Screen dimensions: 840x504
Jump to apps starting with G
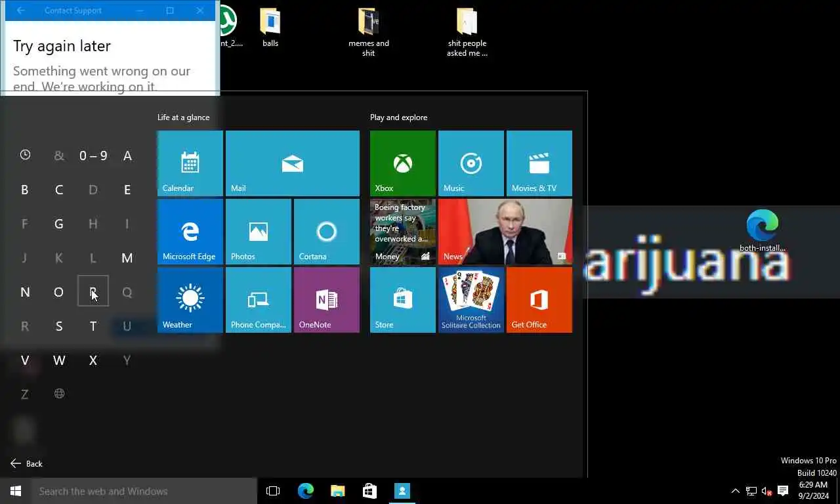pyautogui.click(x=59, y=224)
